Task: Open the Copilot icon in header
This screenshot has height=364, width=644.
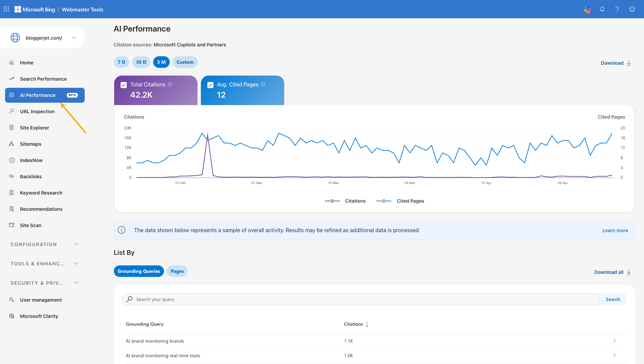Action: tap(587, 9)
